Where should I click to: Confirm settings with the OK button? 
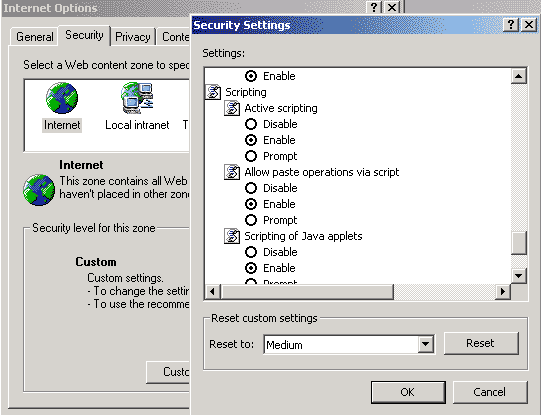pyautogui.click(x=408, y=392)
